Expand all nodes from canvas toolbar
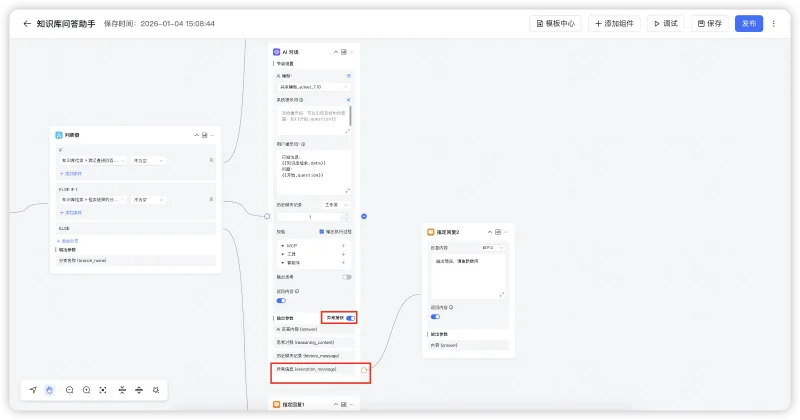 [x=139, y=390]
